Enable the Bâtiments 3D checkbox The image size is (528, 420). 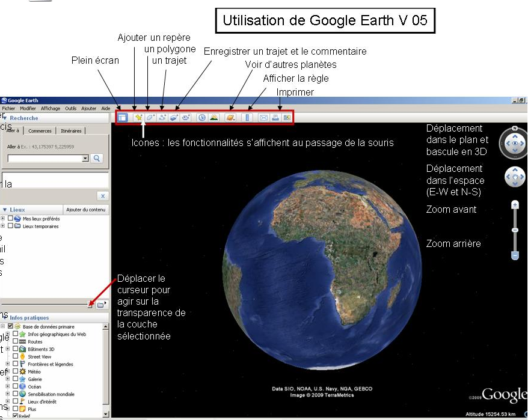click(15, 348)
